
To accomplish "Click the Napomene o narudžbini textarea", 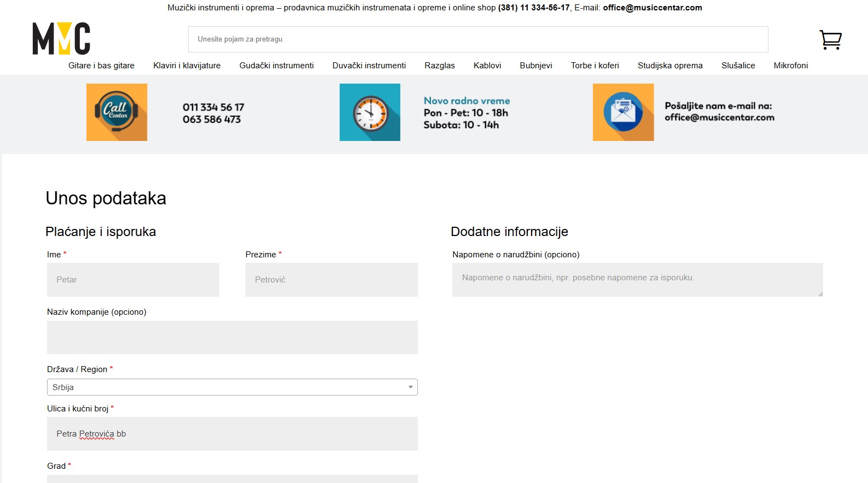I will pos(637,280).
